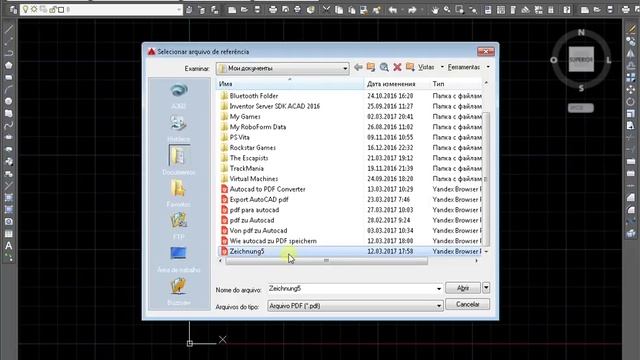Click the Search the Web icon

tap(384, 67)
